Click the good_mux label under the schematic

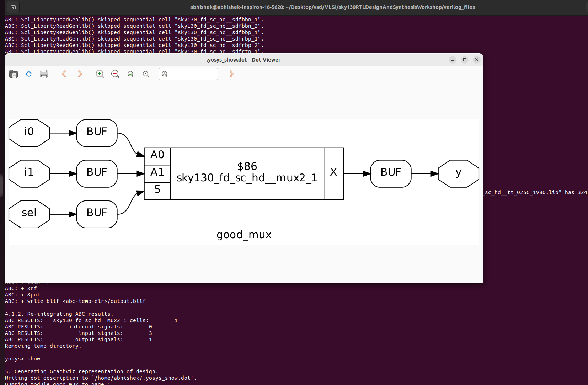[244, 235]
